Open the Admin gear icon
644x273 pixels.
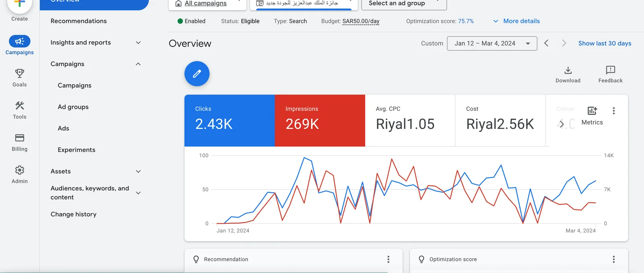[x=19, y=170]
